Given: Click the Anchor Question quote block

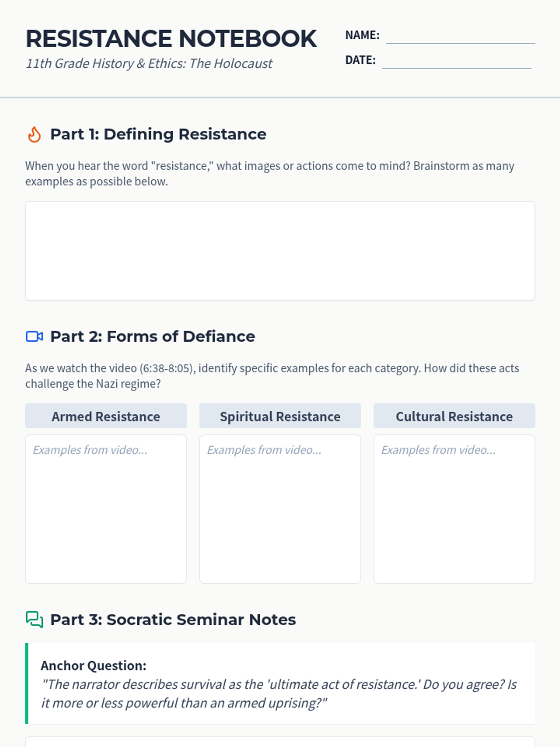Looking at the screenshot, I should [280, 684].
